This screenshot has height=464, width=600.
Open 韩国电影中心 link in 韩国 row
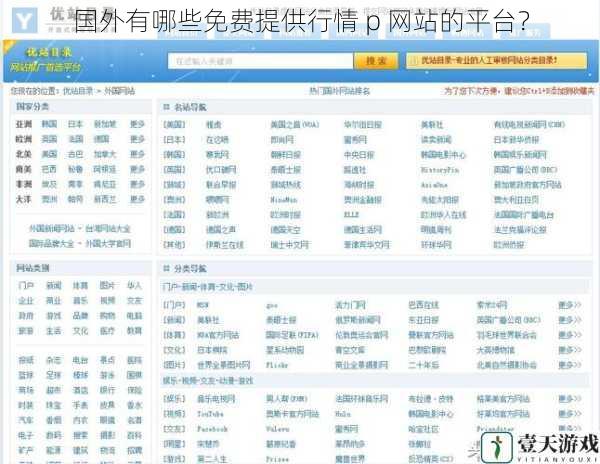443,155
